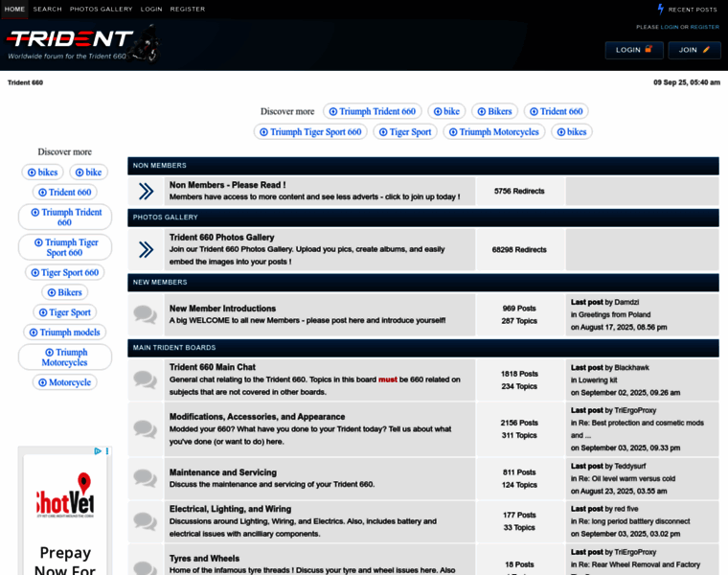
Task: Click the sidebar 'Triumph models' chip
Action: (64, 333)
